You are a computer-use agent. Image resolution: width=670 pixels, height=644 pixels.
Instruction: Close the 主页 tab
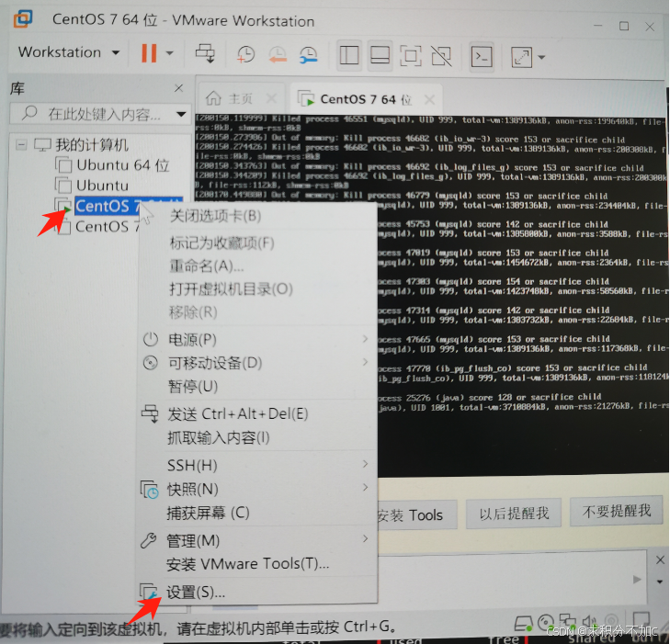tap(271, 99)
